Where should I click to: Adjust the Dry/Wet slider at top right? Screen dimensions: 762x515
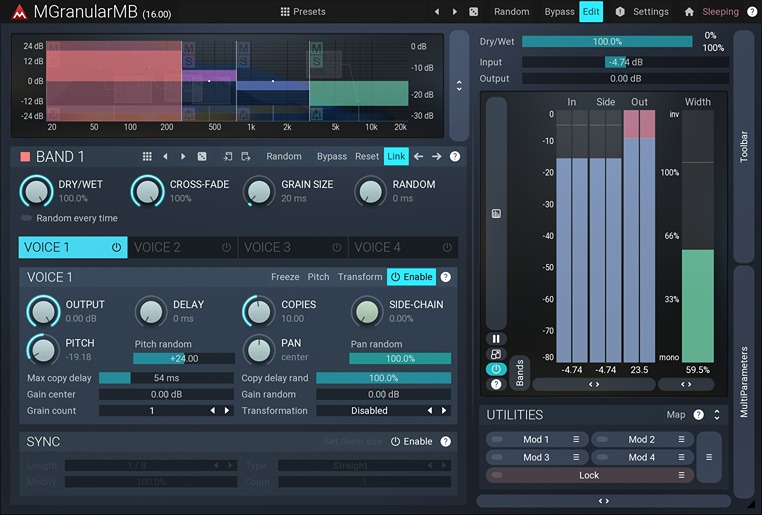[607, 42]
